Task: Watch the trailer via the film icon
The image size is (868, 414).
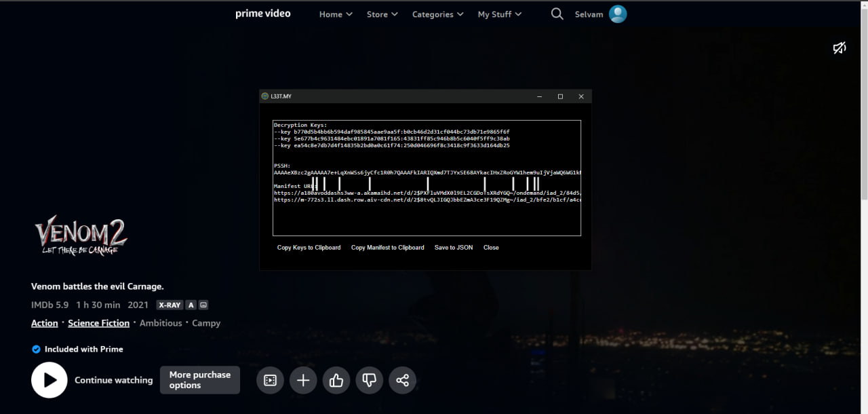Action: pos(270,380)
